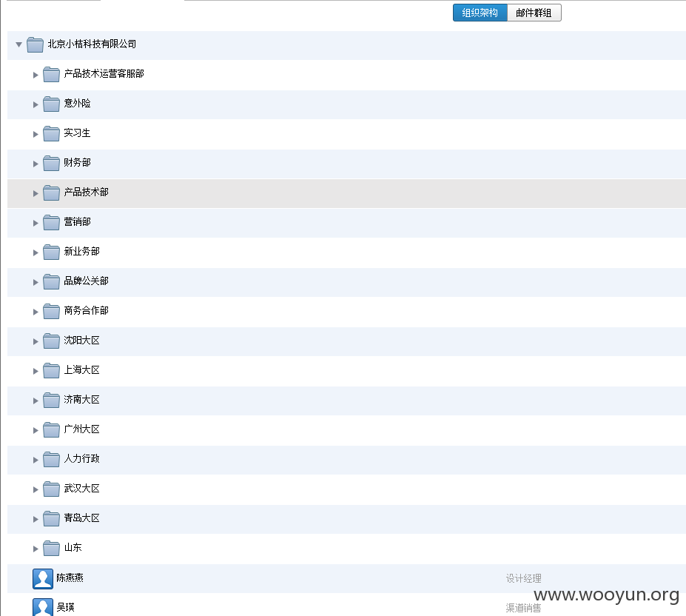686x616 pixels.
Task: Click the 济南大区 folder icon
Action: [x=51, y=400]
